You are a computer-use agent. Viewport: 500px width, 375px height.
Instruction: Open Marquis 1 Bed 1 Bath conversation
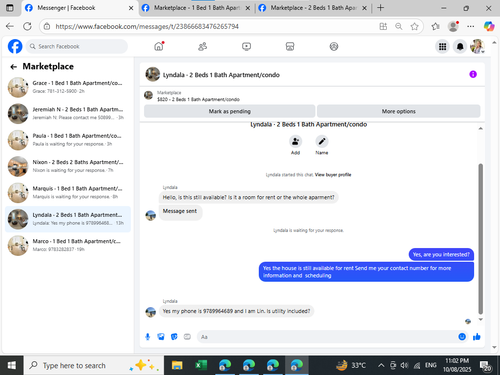68,192
